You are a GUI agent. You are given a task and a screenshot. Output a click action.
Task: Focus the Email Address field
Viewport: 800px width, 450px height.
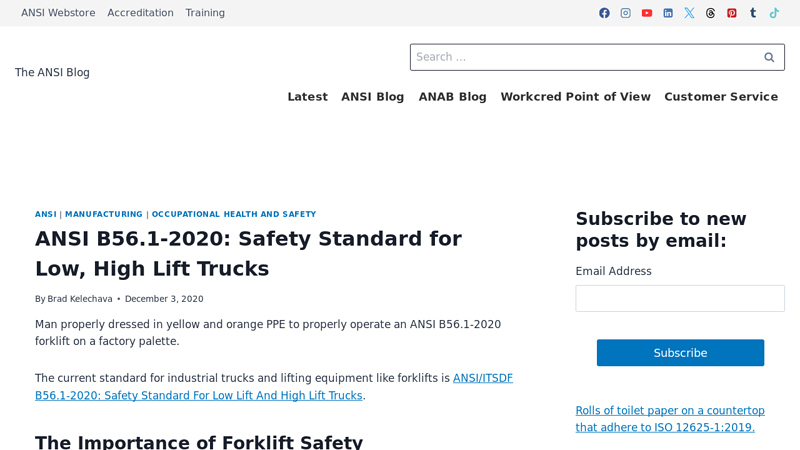[x=680, y=298]
